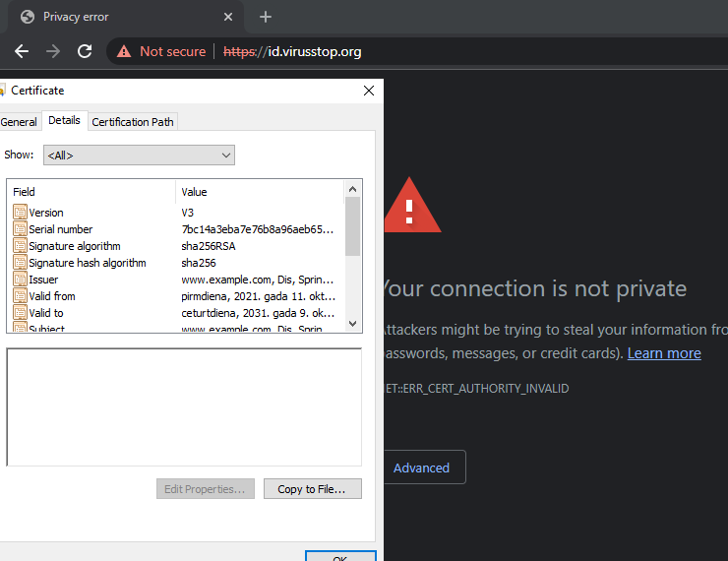Screen dimensions: 728x561
Task: Open a new browser tab
Action: pyautogui.click(x=265, y=17)
